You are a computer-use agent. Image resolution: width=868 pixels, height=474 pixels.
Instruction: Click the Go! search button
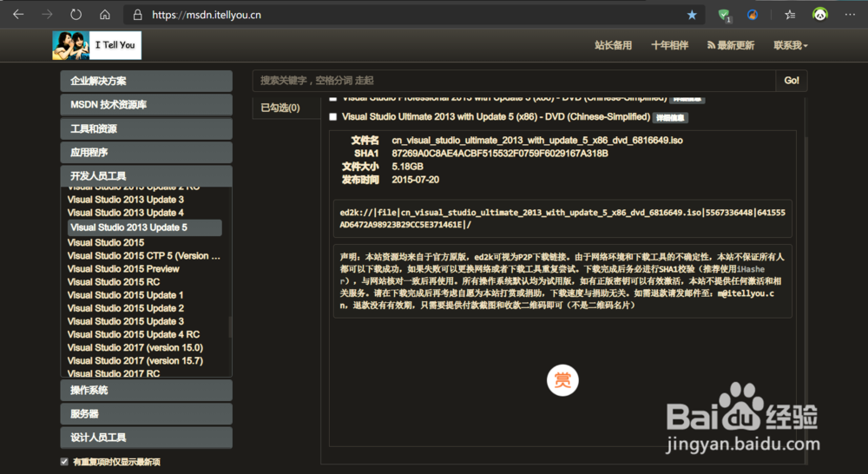pos(792,81)
